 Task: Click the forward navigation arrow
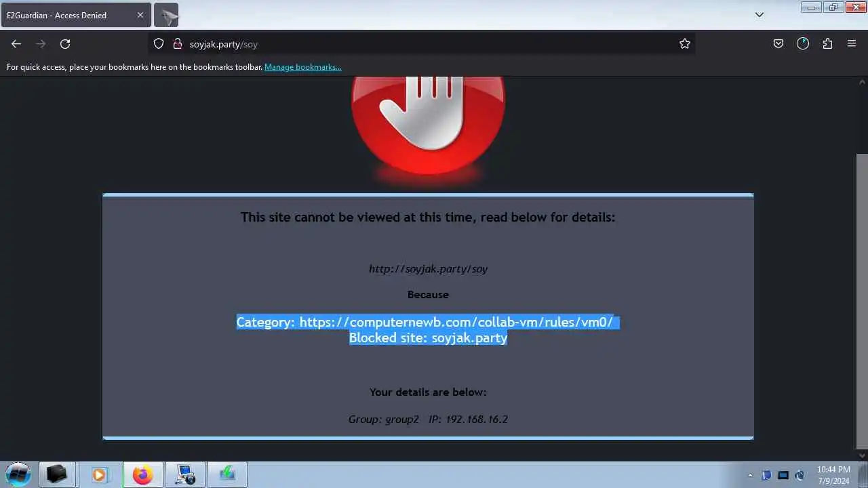click(41, 44)
